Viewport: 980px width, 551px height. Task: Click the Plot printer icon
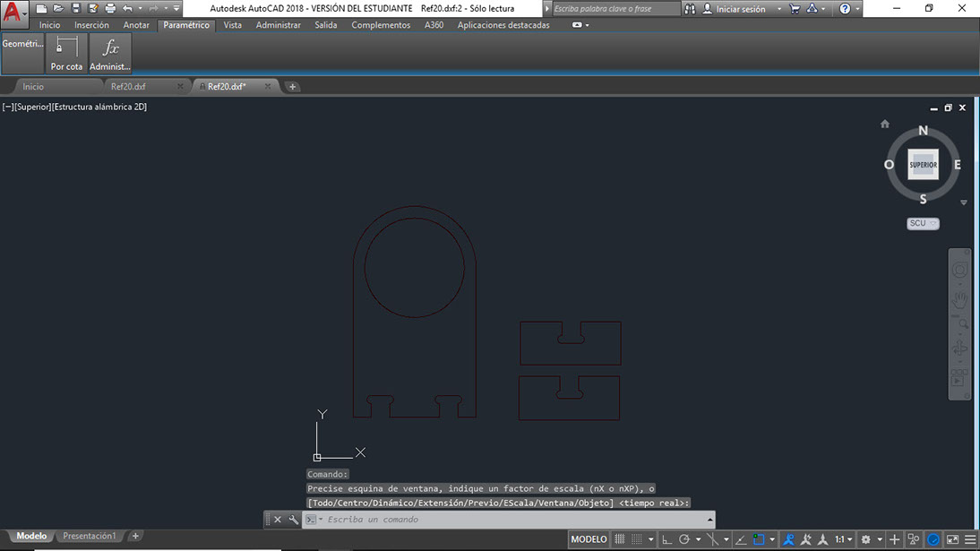[110, 9]
